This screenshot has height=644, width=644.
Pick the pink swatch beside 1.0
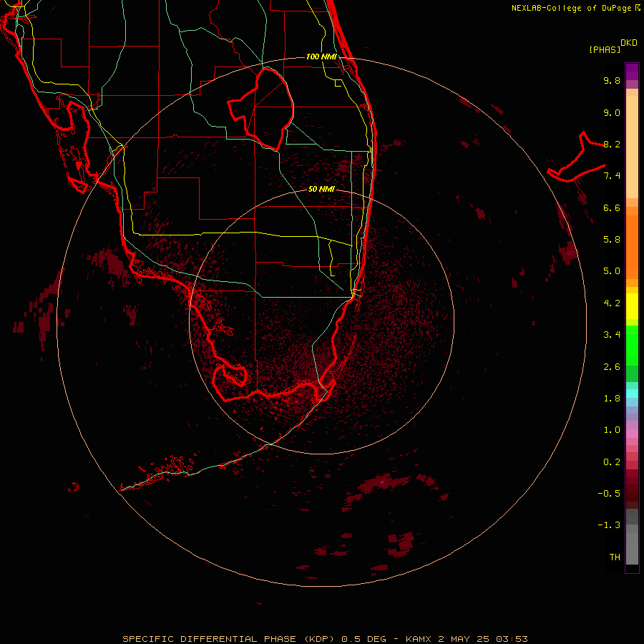632,434
